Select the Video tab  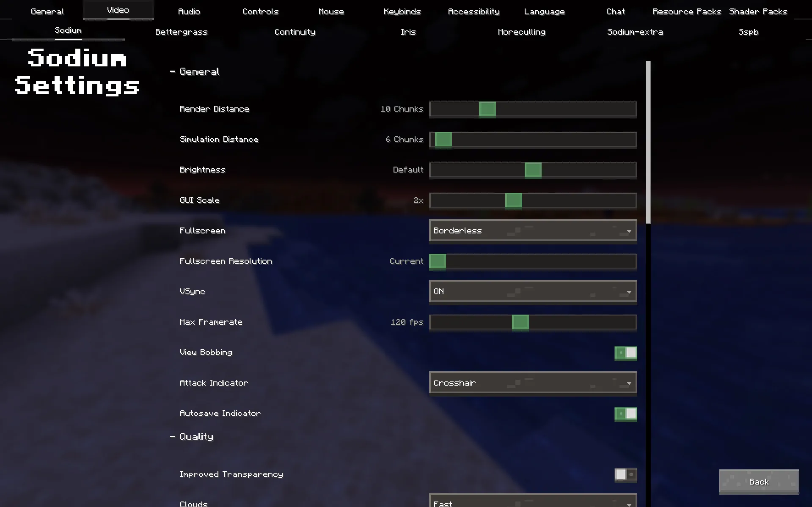pyautogui.click(x=118, y=10)
